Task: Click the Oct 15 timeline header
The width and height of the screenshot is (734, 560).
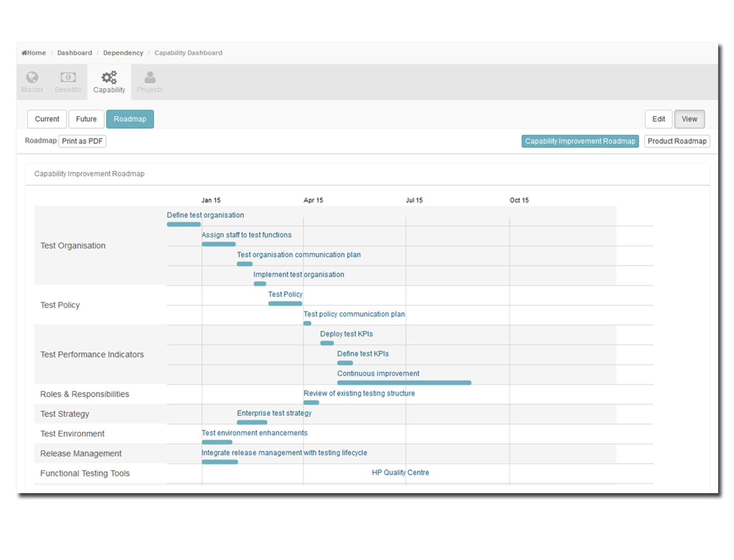Action: coord(519,200)
